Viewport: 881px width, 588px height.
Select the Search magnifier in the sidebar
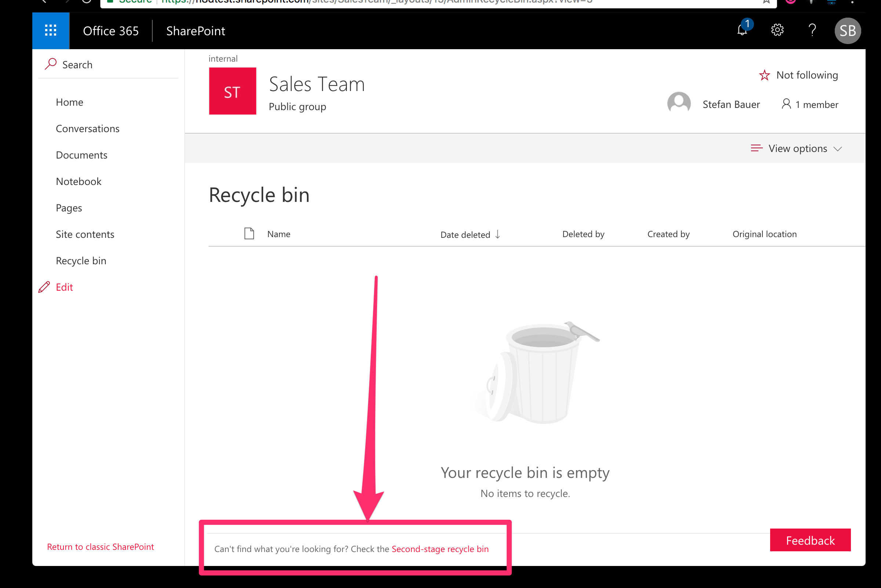pyautogui.click(x=51, y=64)
